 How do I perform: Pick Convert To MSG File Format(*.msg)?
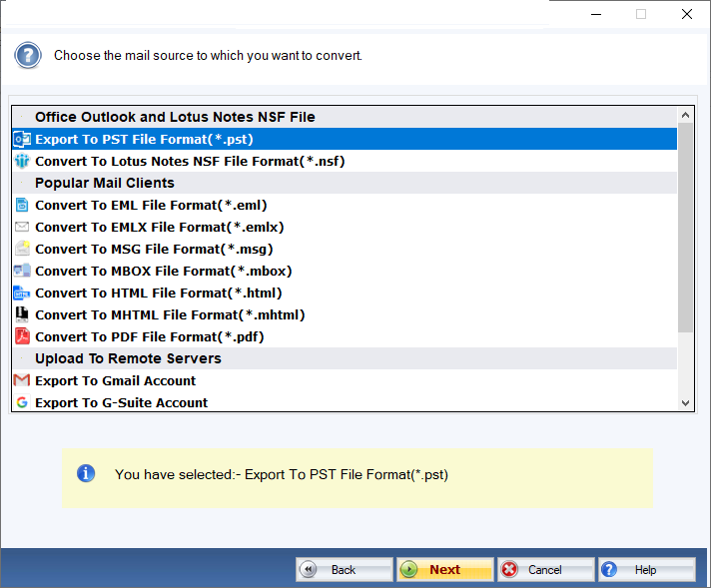[345, 249]
